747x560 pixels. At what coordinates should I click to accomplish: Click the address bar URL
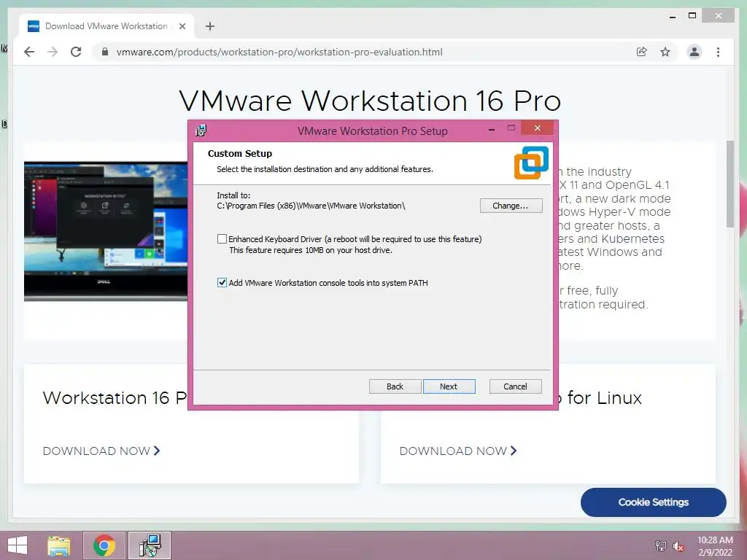click(x=279, y=52)
